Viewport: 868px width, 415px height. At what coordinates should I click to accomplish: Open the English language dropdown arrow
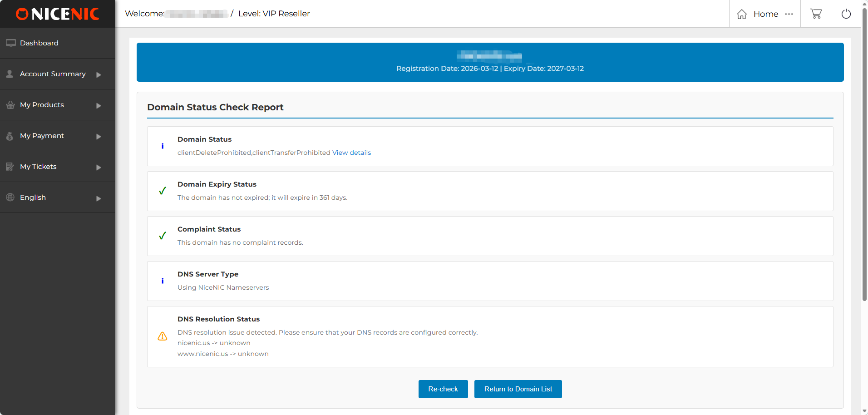pyautogui.click(x=99, y=198)
